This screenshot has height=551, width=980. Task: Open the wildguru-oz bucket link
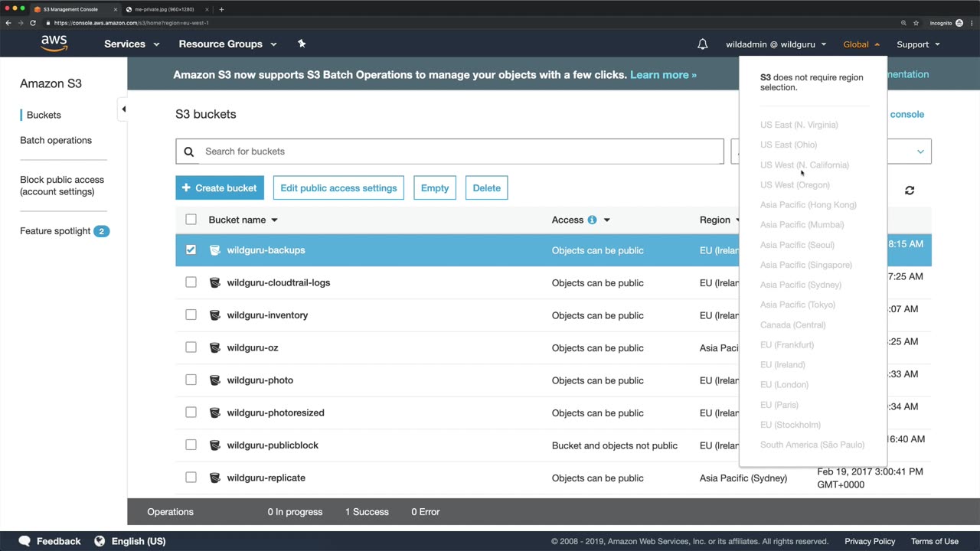253,347
